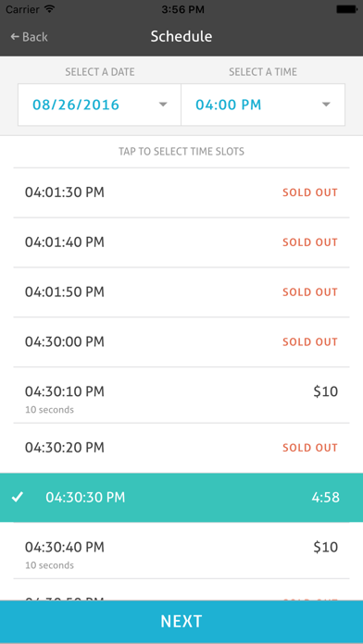Viewport: 363px width, 644px height.
Task: Tap the back arrow icon
Action: (15, 37)
